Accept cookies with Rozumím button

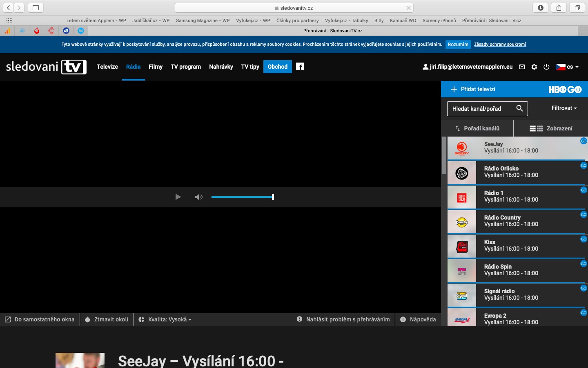(x=458, y=45)
